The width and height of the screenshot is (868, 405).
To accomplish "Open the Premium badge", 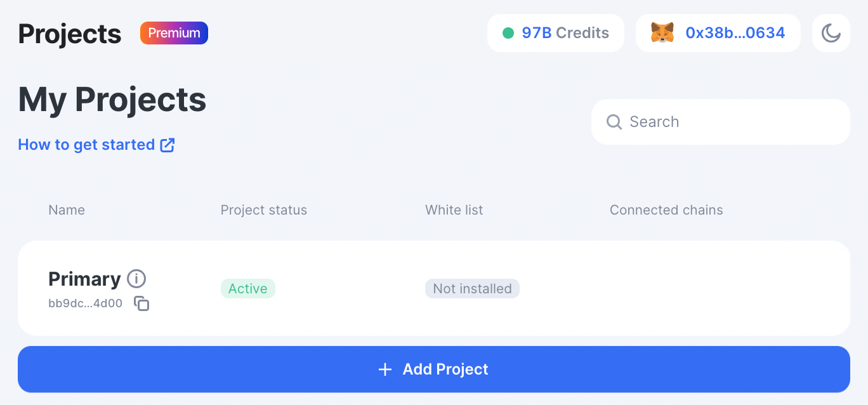I will click(174, 33).
